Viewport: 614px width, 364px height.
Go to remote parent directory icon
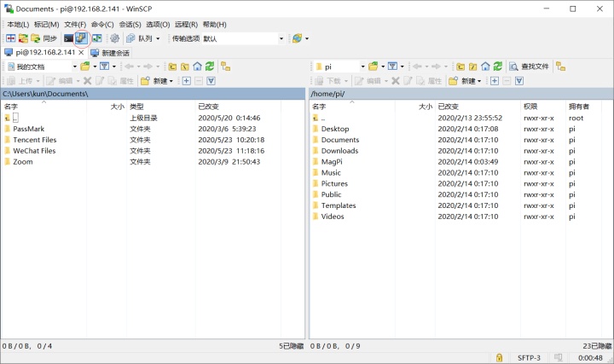click(x=460, y=66)
